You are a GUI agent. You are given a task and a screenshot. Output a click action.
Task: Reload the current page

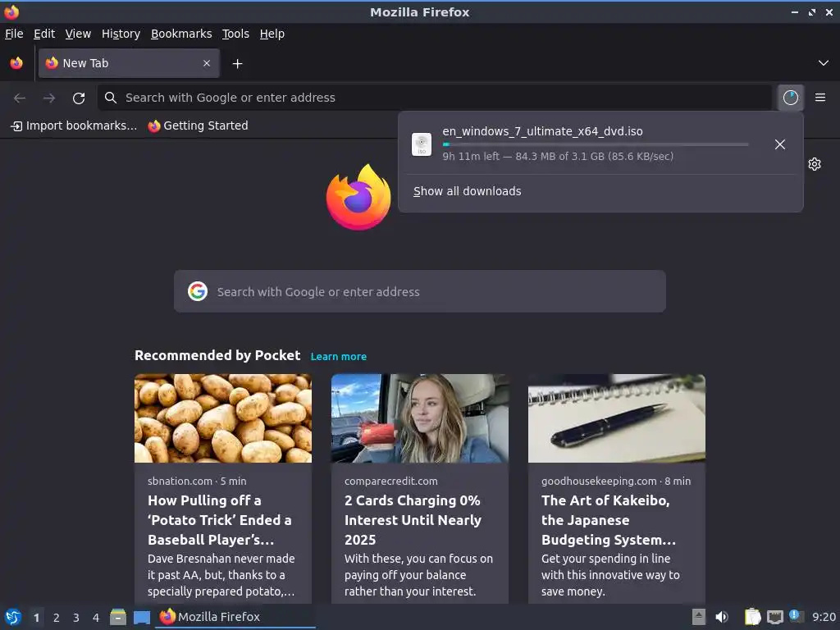79,98
